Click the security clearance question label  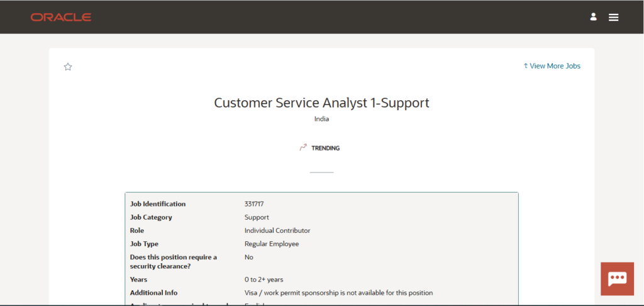click(x=174, y=261)
